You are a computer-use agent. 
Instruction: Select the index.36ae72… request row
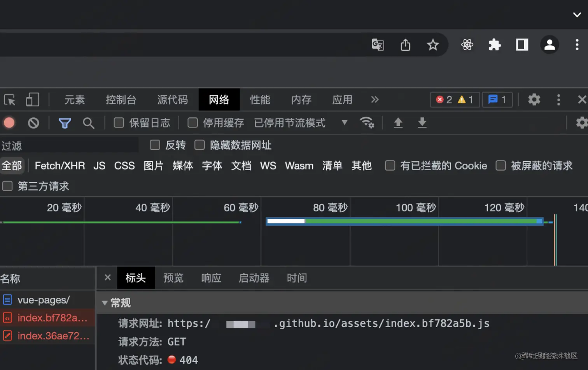pyautogui.click(x=47, y=335)
